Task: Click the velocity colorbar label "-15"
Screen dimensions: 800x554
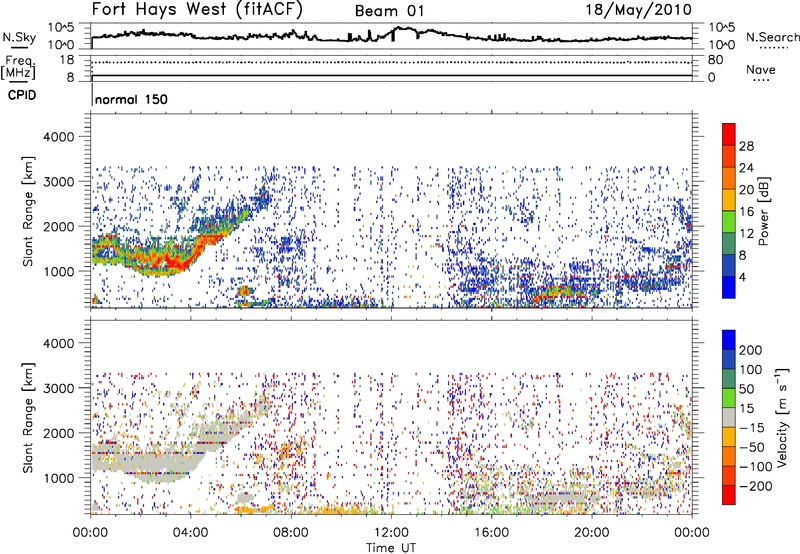Action: coord(752,427)
